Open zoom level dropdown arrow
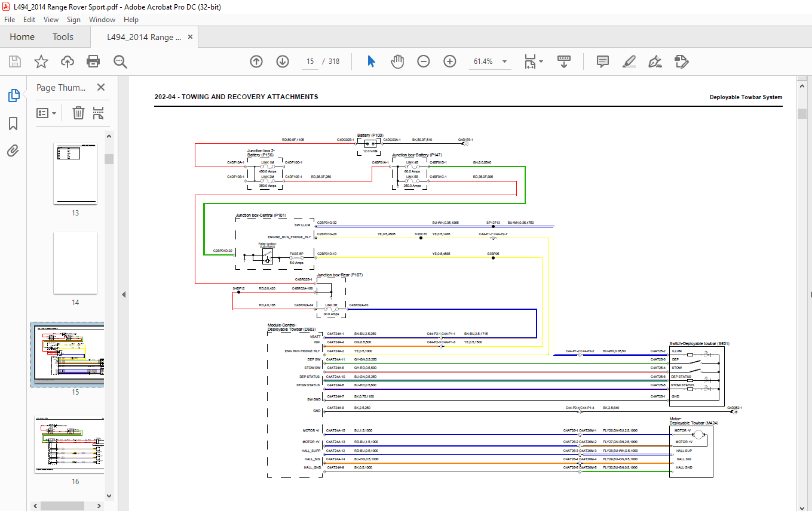 point(505,61)
